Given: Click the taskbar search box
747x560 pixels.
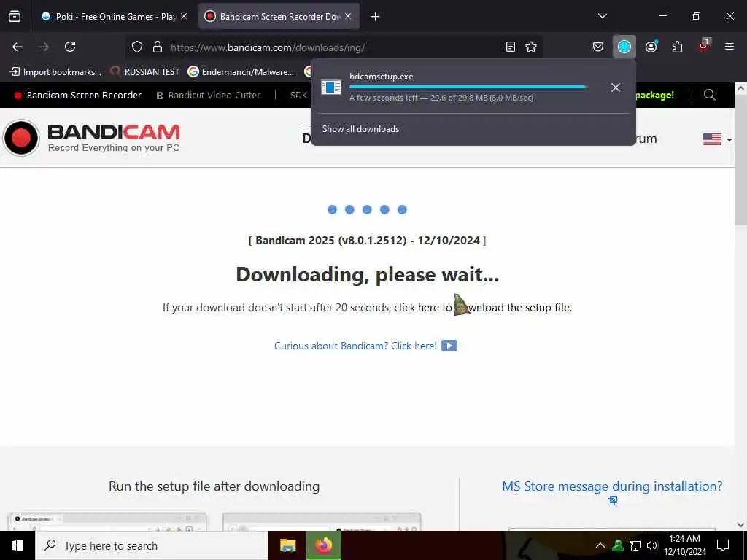Looking at the screenshot, I should coord(152,545).
